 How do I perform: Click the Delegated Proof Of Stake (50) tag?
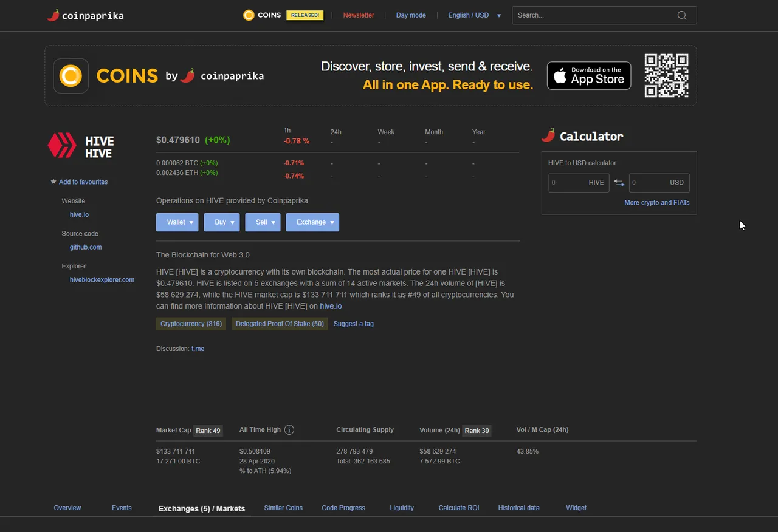(280, 324)
